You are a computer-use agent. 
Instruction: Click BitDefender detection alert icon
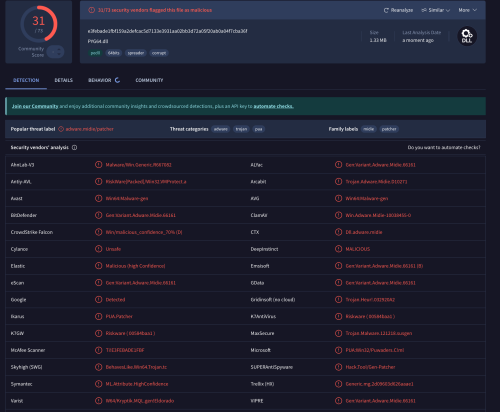(x=98, y=215)
